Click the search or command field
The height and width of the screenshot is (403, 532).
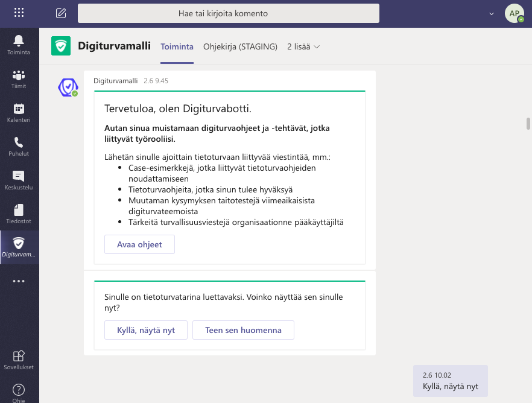[x=229, y=13]
